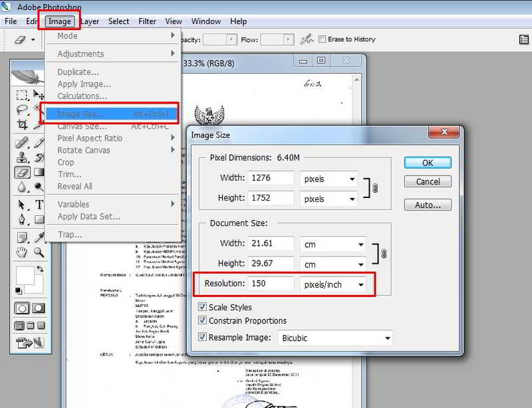Switch to Standard Screen Mode
Viewport: 532px width, 408px height.
20,326
